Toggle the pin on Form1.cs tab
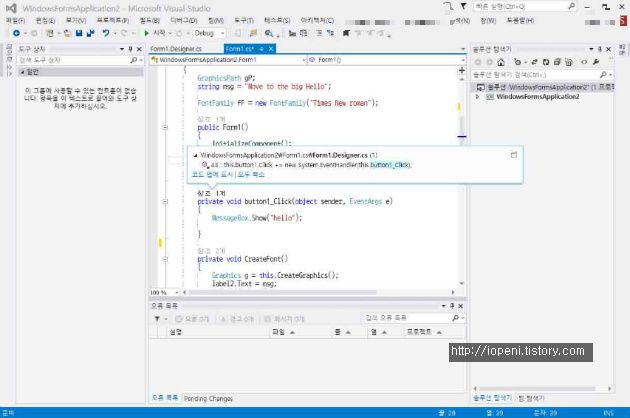This screenshot has width=630, height=418. (x=261, y=49)
